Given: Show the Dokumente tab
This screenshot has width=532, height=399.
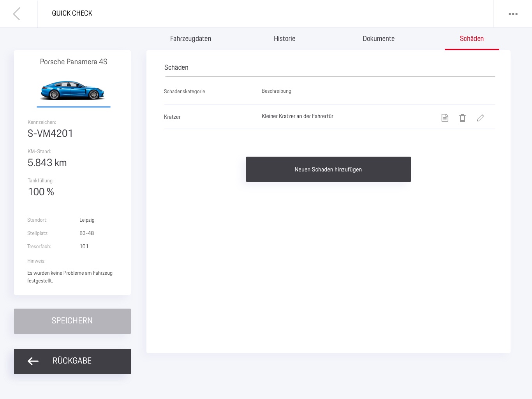Looking at the screenshot, I should pos(378,39).
